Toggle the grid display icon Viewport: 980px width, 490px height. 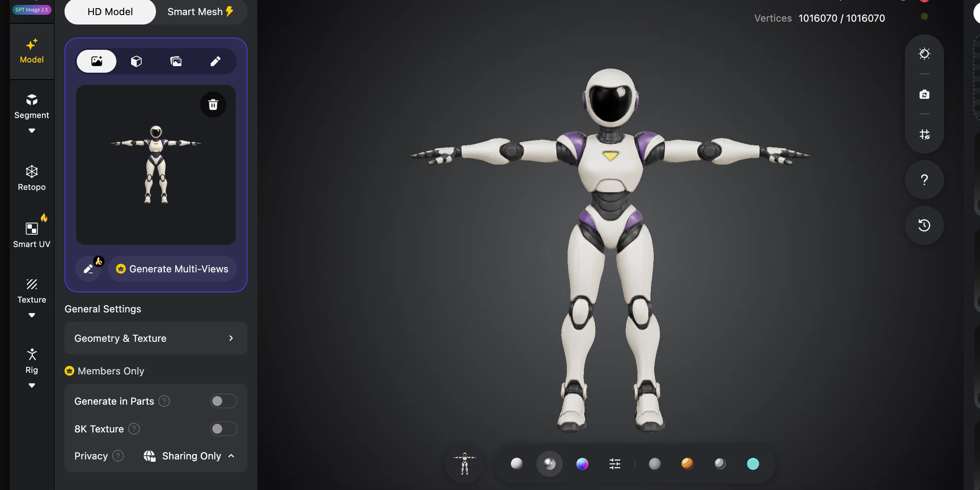(x=924, y=134)
